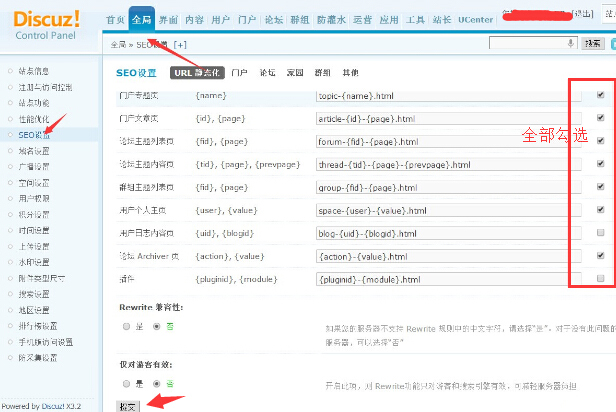The image size is (616, 412).
Task: Select 是 for Rewrite 兼容性
Action: pyautogui.click(x=125, y=326)
